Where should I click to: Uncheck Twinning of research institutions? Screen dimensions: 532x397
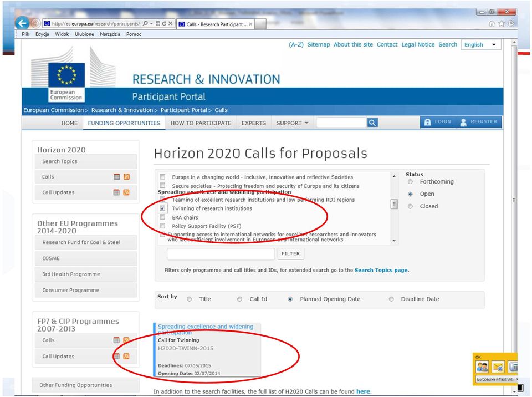point(162,208)
